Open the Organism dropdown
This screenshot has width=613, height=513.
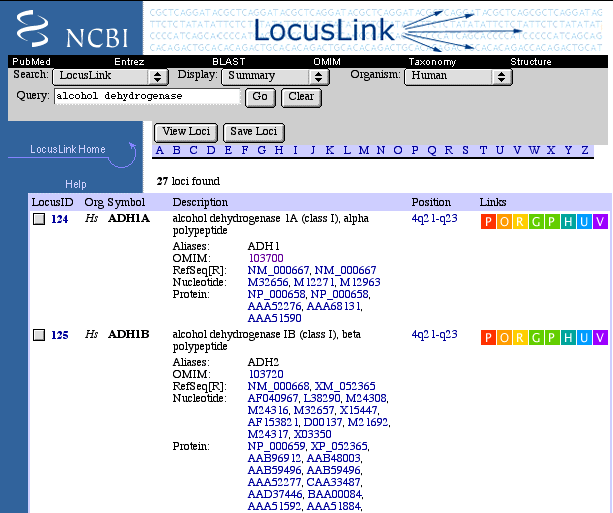[458, 76]
